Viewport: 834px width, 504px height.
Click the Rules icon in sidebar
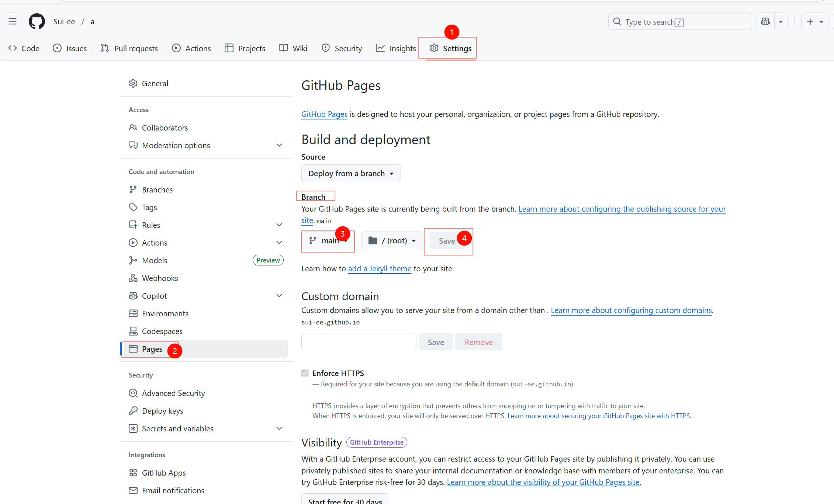133,225
